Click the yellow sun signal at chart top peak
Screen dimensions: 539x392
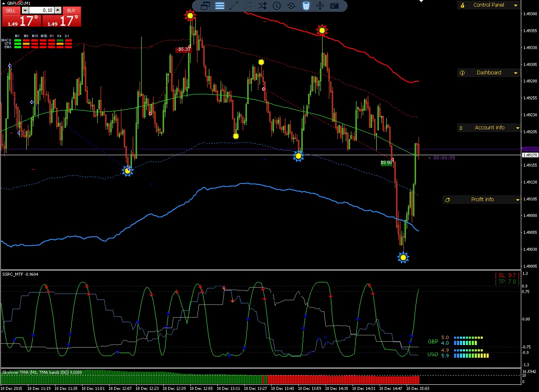tap(190, 16)
